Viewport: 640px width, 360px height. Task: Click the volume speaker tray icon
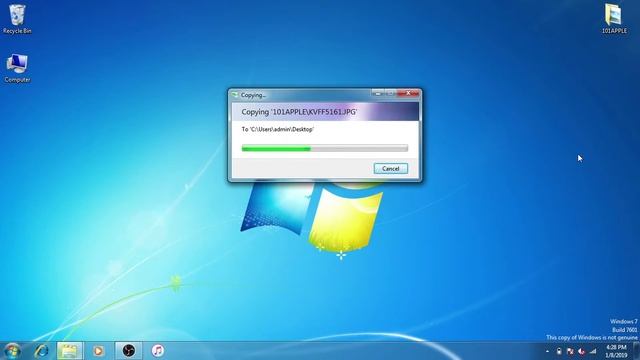click(x=581, y=351)
